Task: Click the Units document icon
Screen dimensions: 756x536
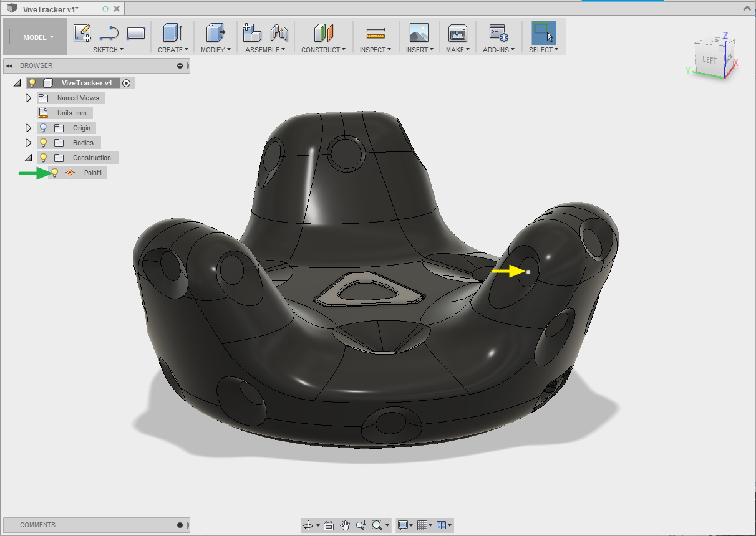Action: coord(44,113)
